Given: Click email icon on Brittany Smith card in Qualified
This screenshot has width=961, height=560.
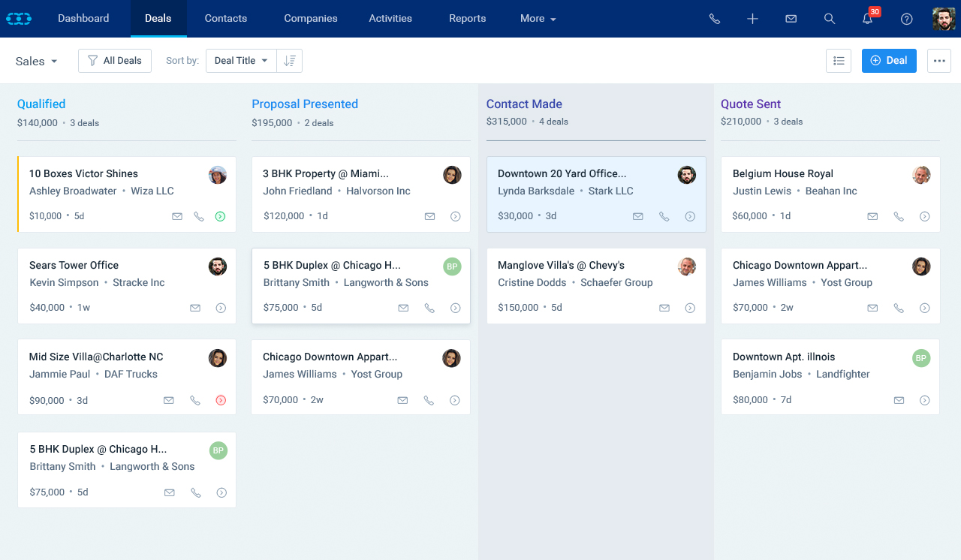Looking at the screenshot, I should (x=170, y=492).
